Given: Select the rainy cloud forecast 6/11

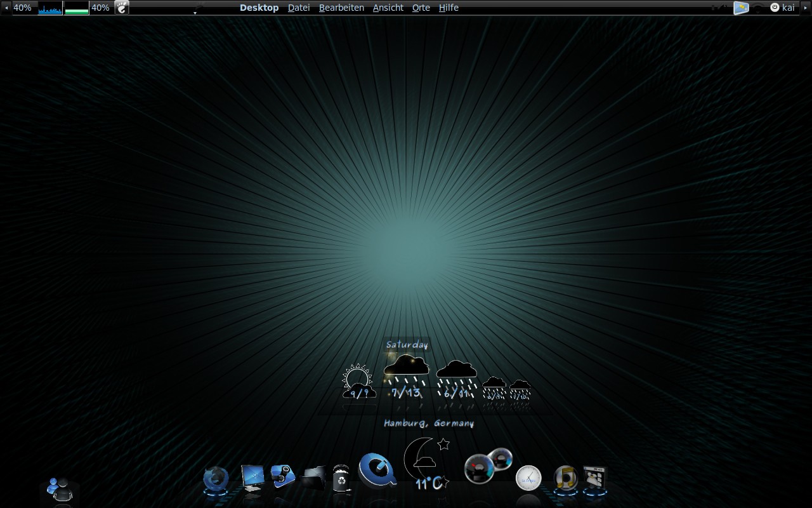Looking at the screenshot, I should point(457,379).
